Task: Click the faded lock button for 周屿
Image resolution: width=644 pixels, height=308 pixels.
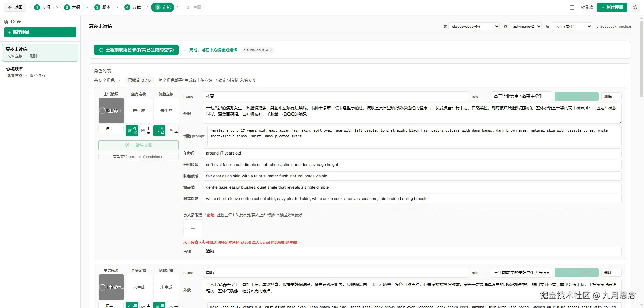Action: pyautogui.click(x=577, y=273)
